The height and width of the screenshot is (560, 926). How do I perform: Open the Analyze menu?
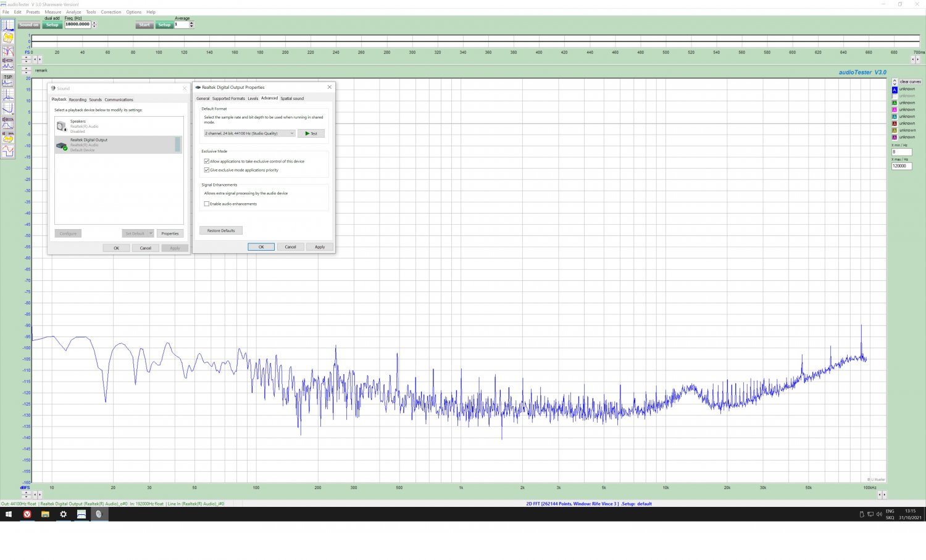coord(73,12)
